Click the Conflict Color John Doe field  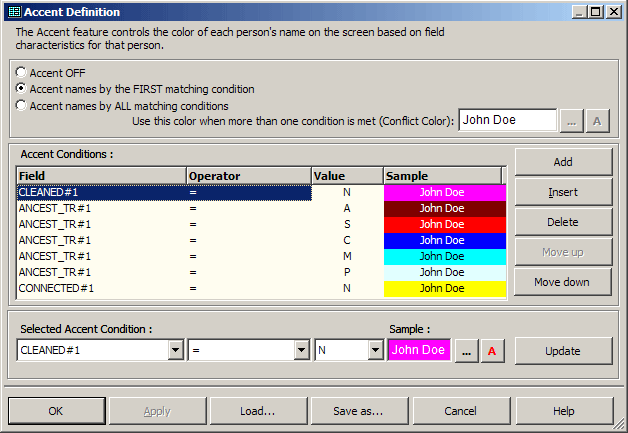pyautogui.click(x=507, y=120)
